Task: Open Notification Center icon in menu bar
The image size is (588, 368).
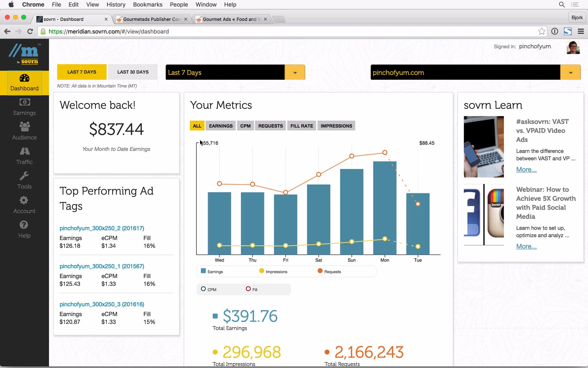Action: (575, 4)
